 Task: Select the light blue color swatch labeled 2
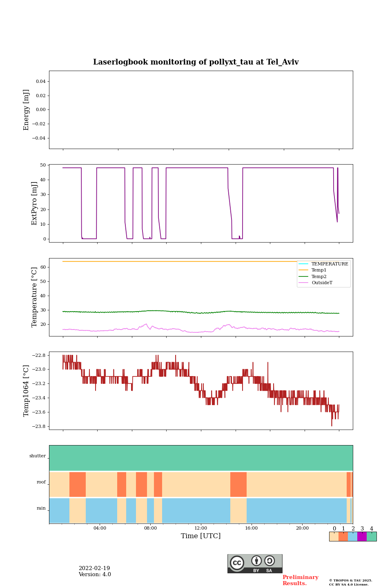pos(352,537)
